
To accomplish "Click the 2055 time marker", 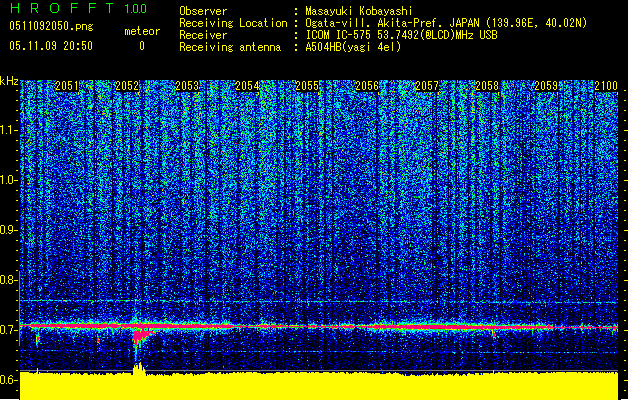I will 307,86.
